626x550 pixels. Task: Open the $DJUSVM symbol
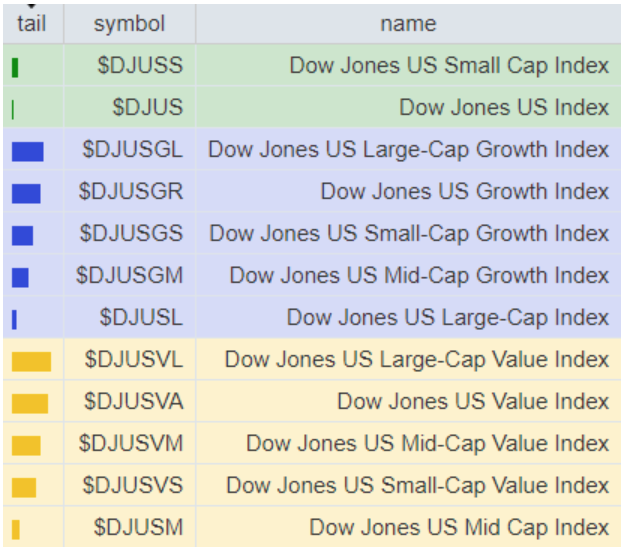click(131, 444)
